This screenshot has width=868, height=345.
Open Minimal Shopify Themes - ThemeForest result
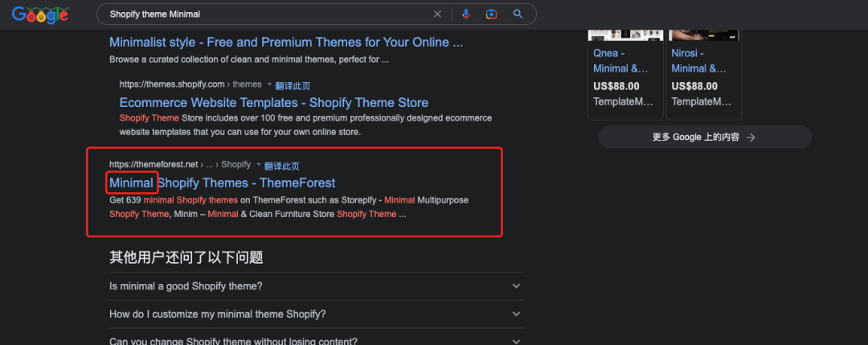click(222, 183)
